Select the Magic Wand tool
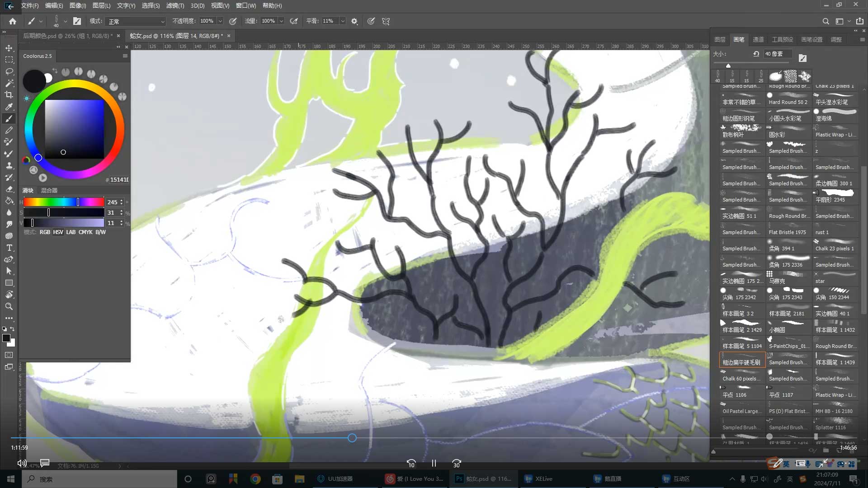Screen dimensions: 868x488 click(x=9, y=83)
